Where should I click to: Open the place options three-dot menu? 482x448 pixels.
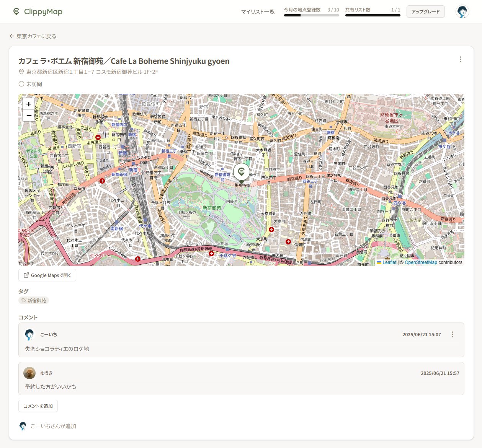tap(460, 59)
